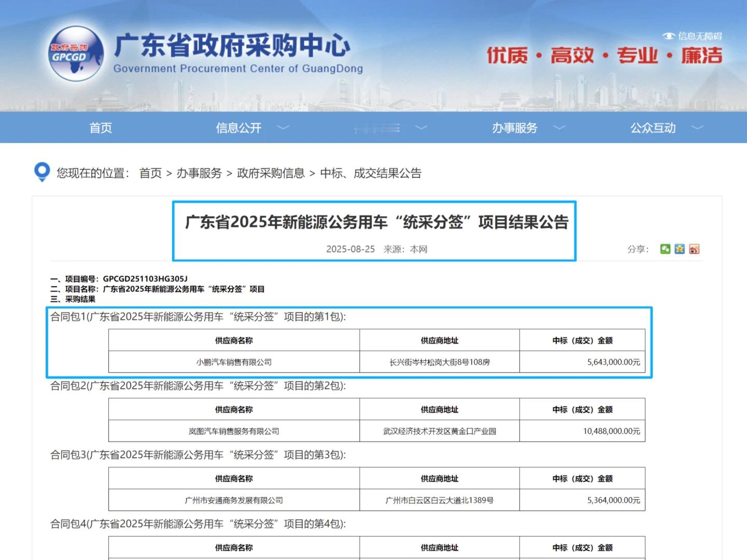747x560 pixels.
Task: Expand the 信息公开 dropdown arrow
Action: (x=283, y=128)
